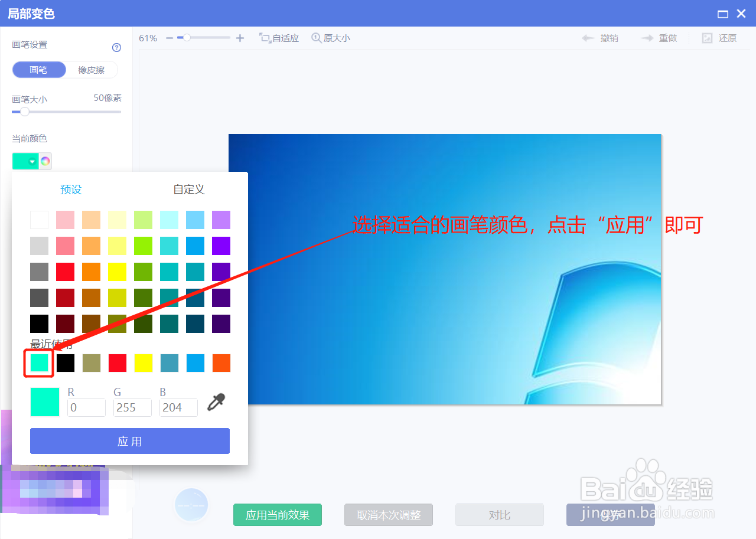Select the lavender top-row swatch
The height and width of the screenshot is (539, 756).
click(221, 220)
